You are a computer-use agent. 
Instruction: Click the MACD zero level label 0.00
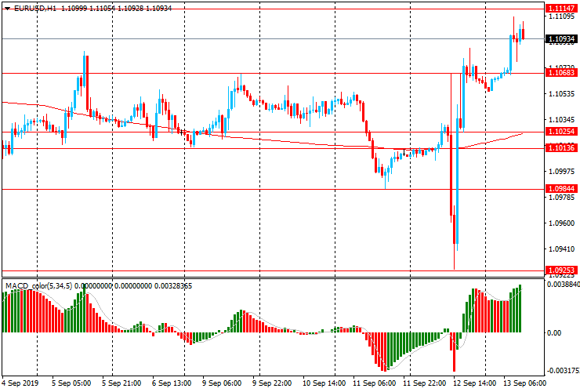[553, 332]
